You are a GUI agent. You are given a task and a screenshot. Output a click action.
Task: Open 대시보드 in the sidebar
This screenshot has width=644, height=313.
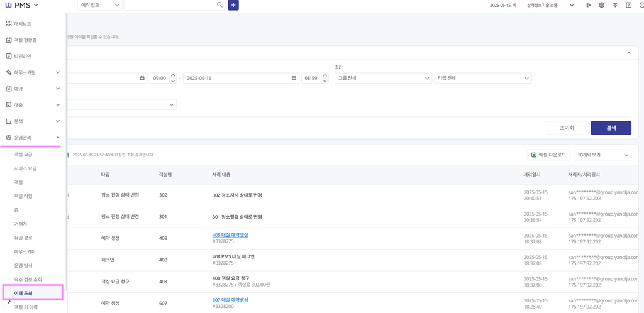tap(33, 24)
